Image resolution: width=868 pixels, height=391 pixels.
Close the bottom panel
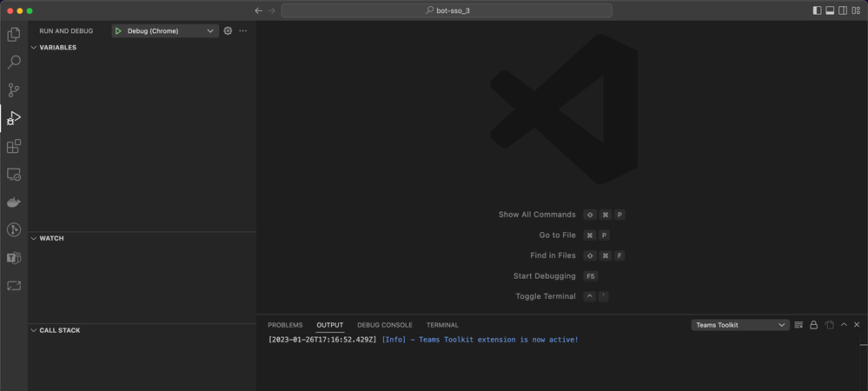click(857, 325)
